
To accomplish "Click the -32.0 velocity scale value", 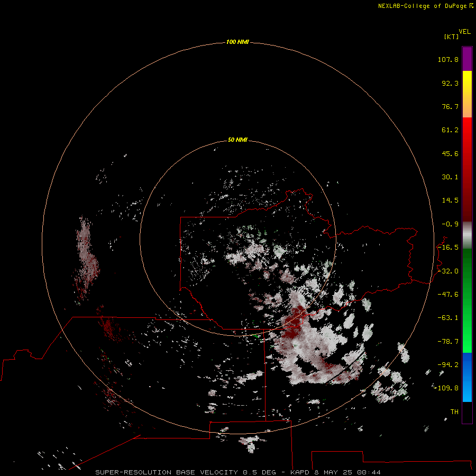I will (x=448, y=271).
